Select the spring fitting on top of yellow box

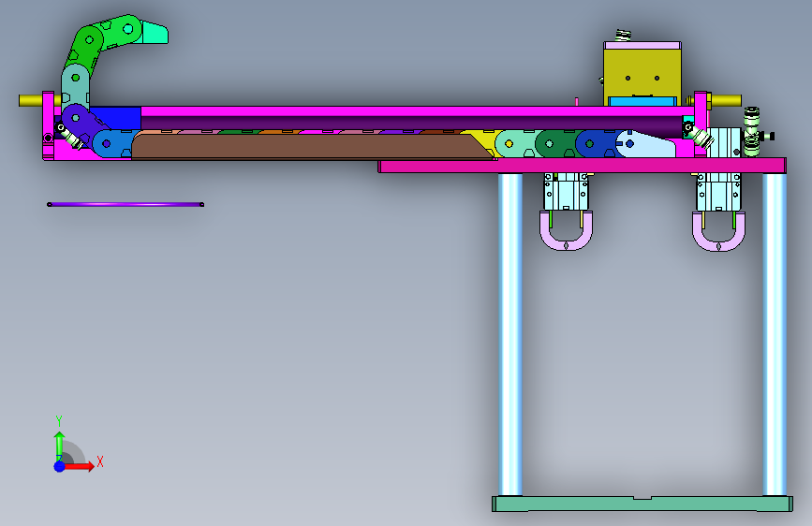tap(623, 36)
